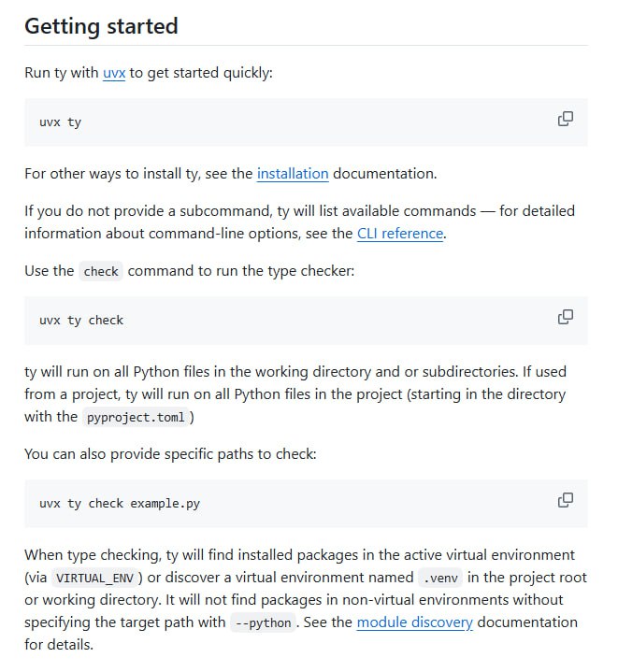This screenshot has height=672, width=618.
Task: Click 'uvx ty check example.py' code text
Action: tap(120, 504)
